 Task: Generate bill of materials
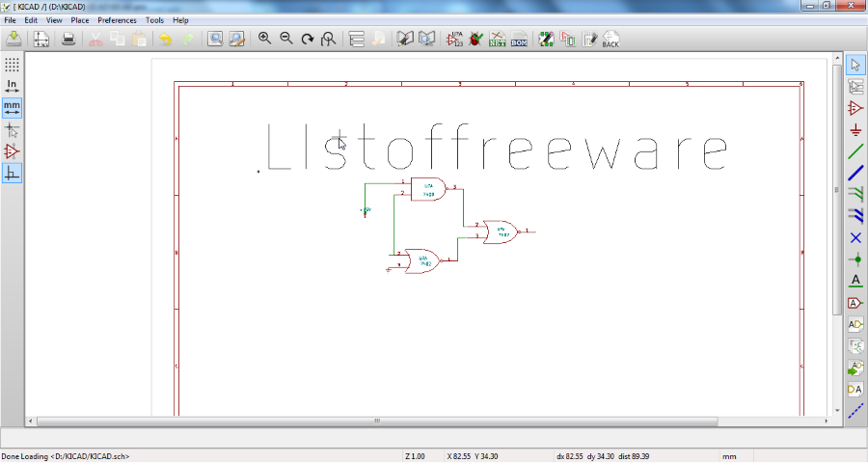click(519, 39)
